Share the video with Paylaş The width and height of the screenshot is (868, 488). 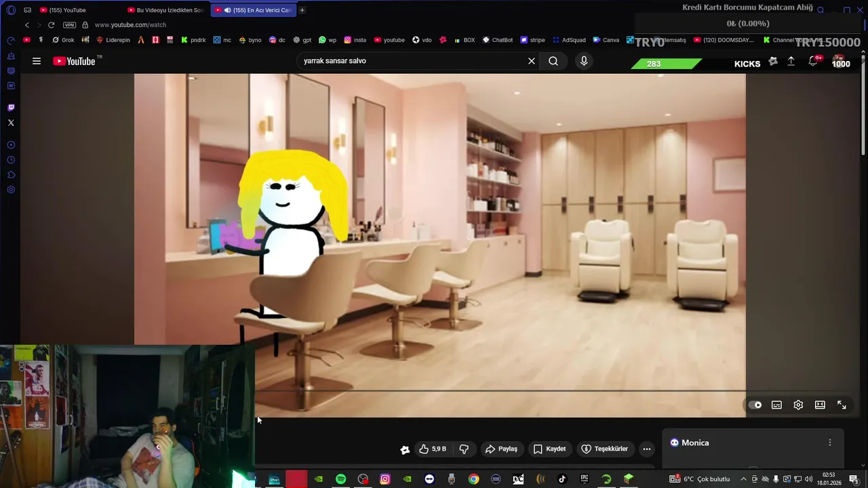point(501,449)
